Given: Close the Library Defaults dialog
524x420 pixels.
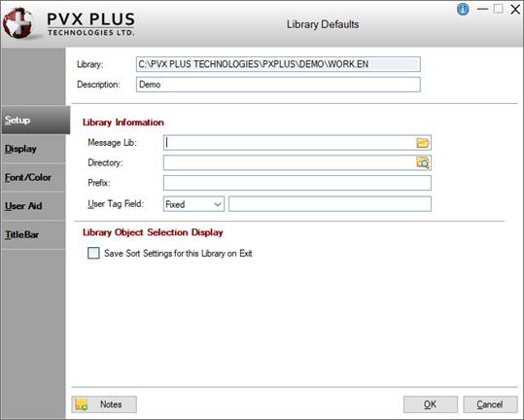Looking at the screenshot, I should coord(515,9).
